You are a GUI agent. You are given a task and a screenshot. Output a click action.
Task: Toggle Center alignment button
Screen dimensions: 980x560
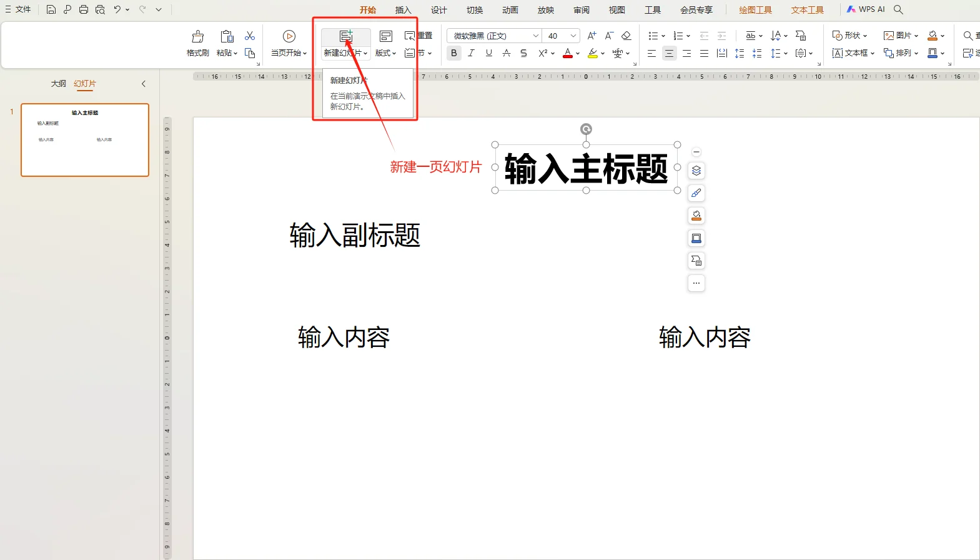pos(669,53)
